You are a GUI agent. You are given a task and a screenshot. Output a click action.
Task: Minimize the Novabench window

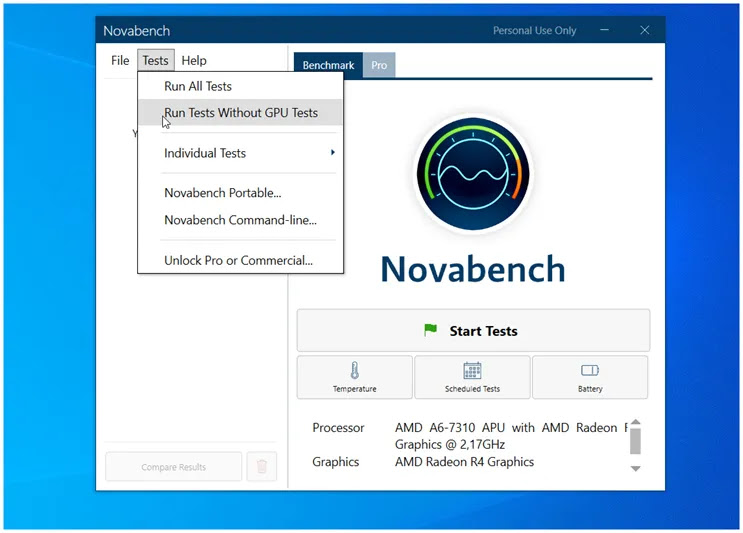click(x=604, y=30)
